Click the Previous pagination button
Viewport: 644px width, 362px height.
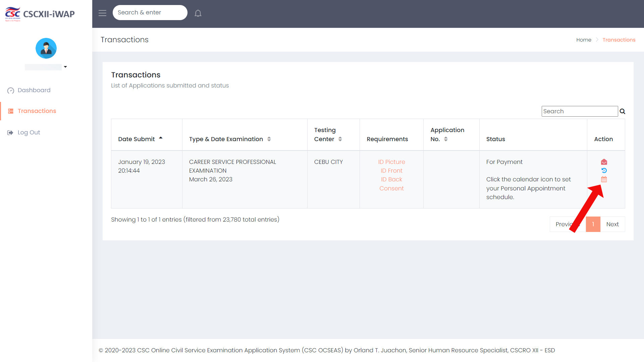[x=568, y=224]
